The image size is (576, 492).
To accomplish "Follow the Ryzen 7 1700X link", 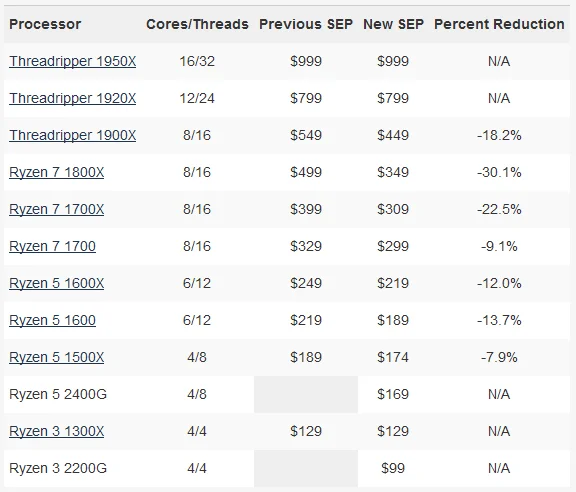I will pos(57,209).
